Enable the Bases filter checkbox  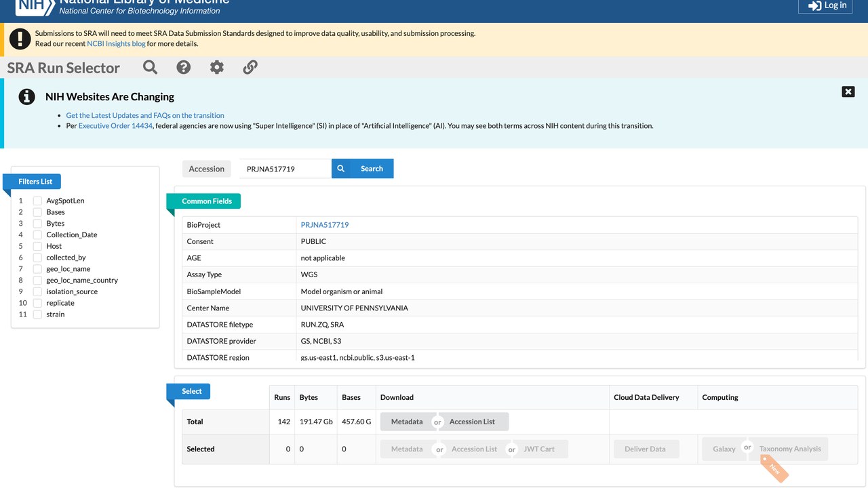[38, 212]
